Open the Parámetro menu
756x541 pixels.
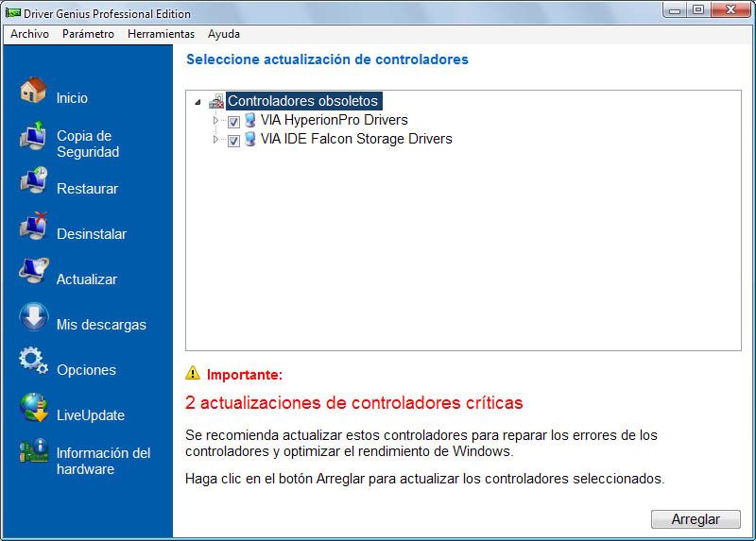click(x=88, y=34)
